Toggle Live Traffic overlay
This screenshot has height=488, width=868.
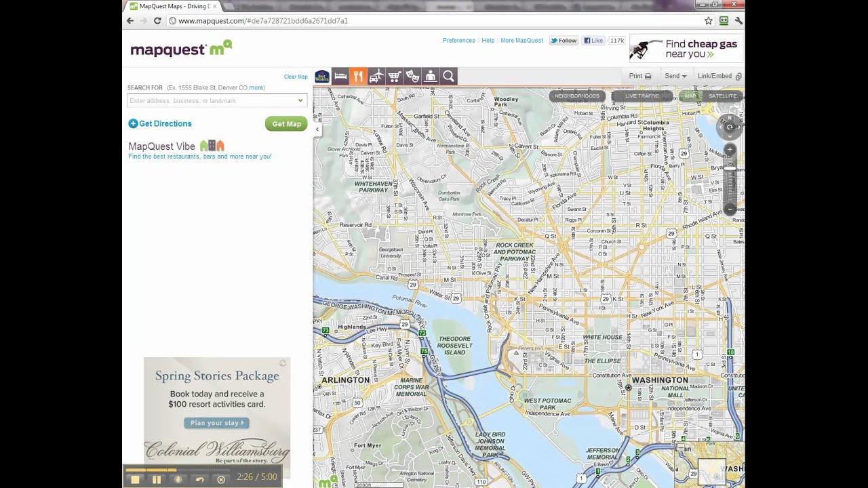point(642,96)
